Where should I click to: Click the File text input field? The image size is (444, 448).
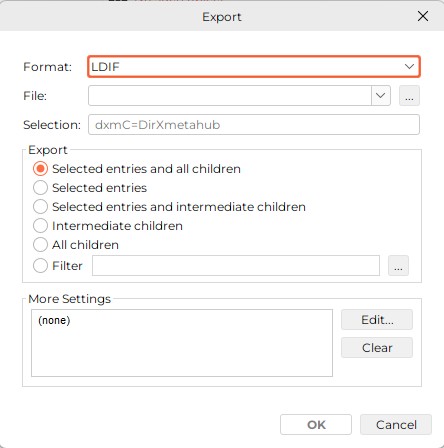coord(230,96)
